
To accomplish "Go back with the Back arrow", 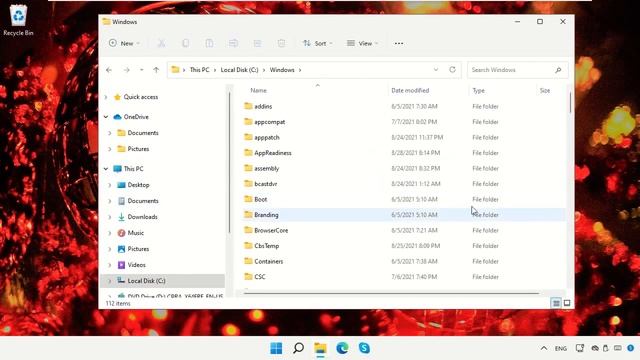I will pyautogui.click(x=109, y=70).
